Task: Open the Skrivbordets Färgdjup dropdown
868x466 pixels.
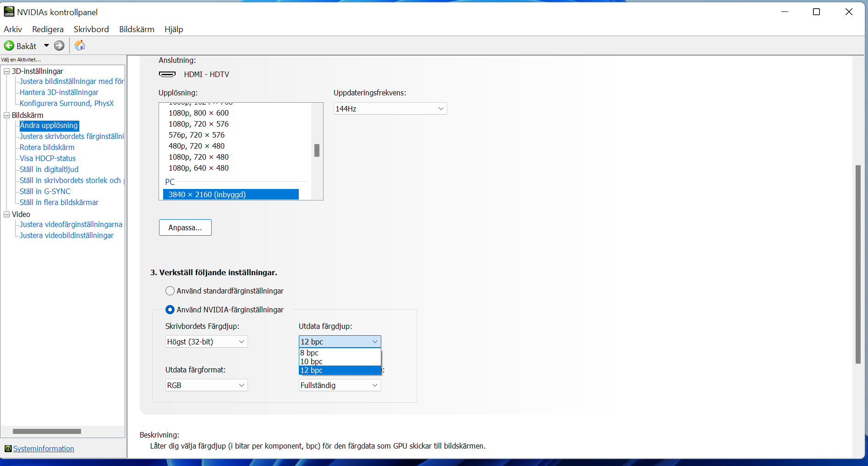Action: click(x=206, y=342)
